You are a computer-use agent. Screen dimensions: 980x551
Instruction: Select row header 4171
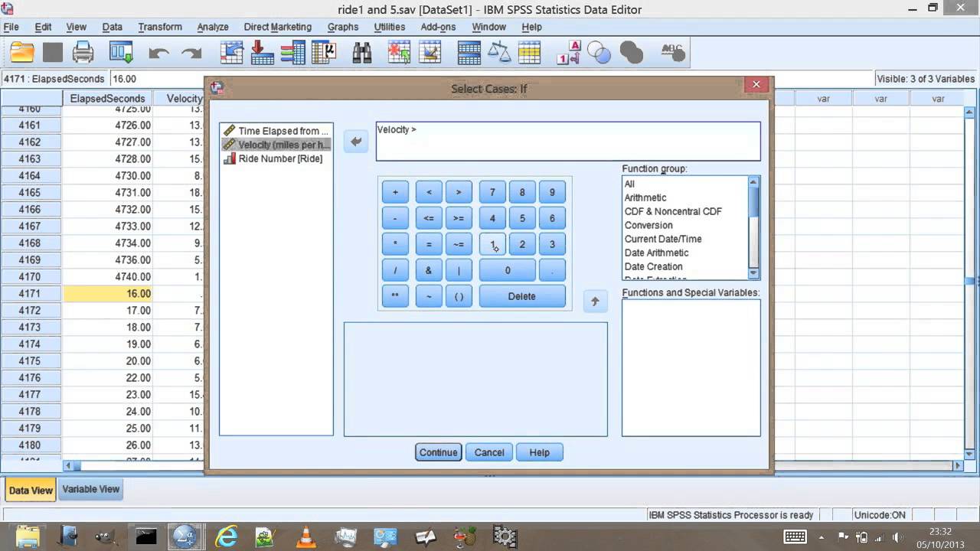[31, 294]
